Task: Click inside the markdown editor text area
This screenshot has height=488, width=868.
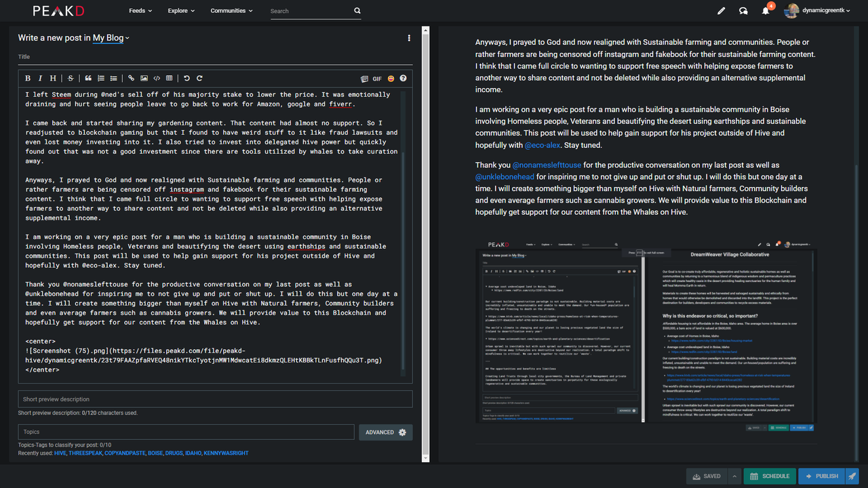Action: [212, 233]
